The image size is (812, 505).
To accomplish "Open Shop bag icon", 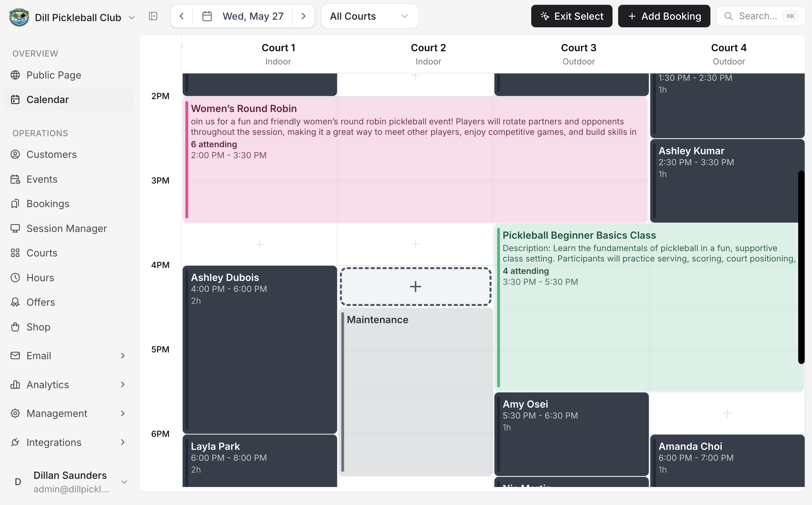I will coord(15,327).
